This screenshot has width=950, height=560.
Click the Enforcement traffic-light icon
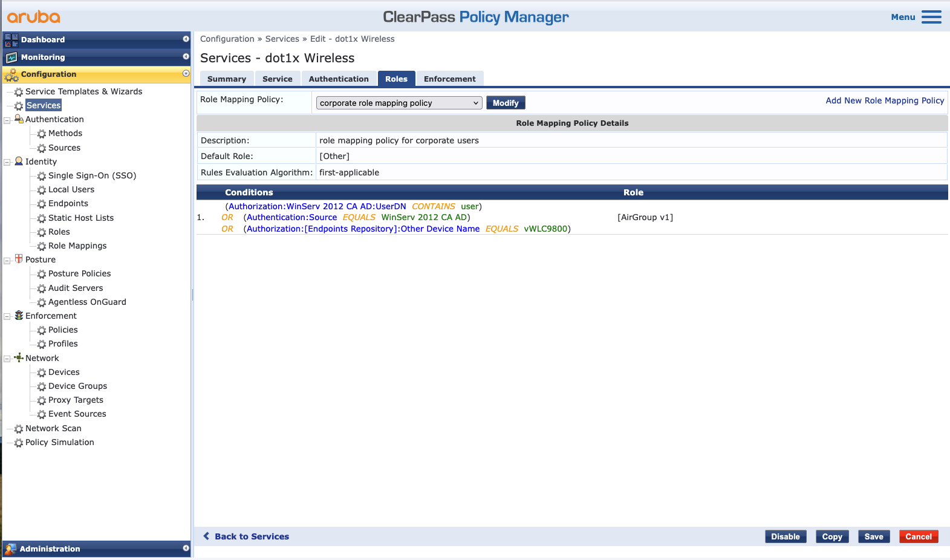(19, 315)
